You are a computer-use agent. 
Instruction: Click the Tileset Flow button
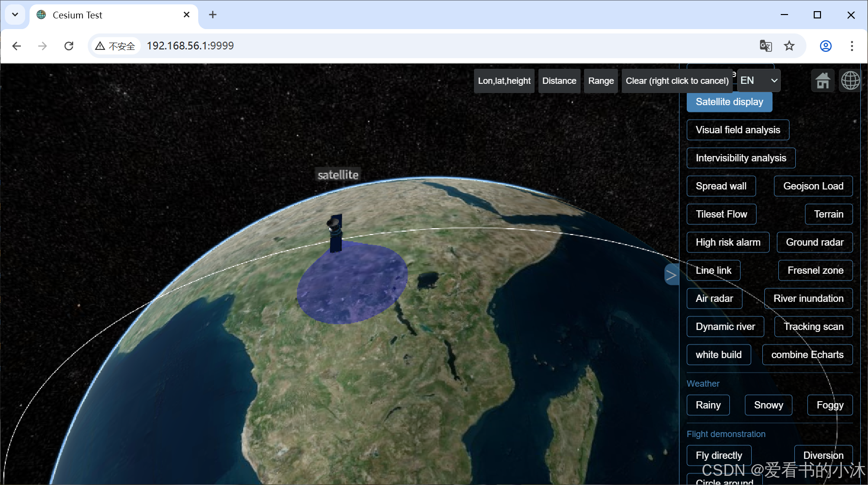(x=721, y=214)
